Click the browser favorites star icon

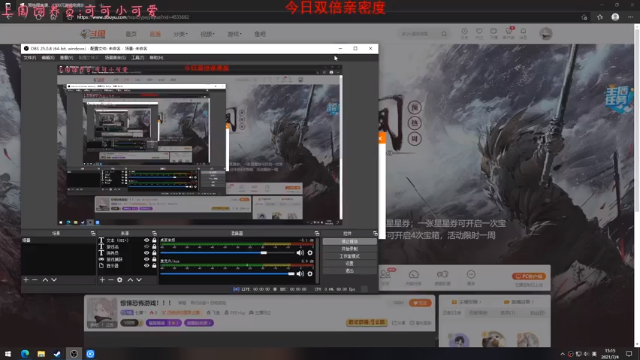coord(600,17)
